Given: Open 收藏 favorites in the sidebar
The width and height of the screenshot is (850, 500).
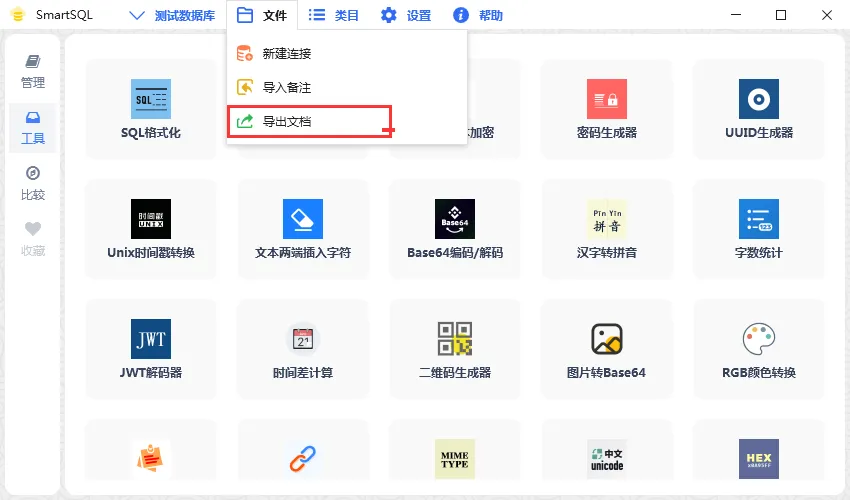Looking at the screenshot, I should point(33,239).
